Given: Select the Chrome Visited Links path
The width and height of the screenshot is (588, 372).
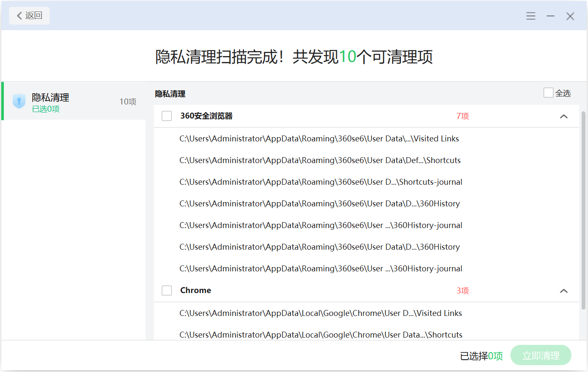Looking at the screenshot, I should [x=321, y=313].
